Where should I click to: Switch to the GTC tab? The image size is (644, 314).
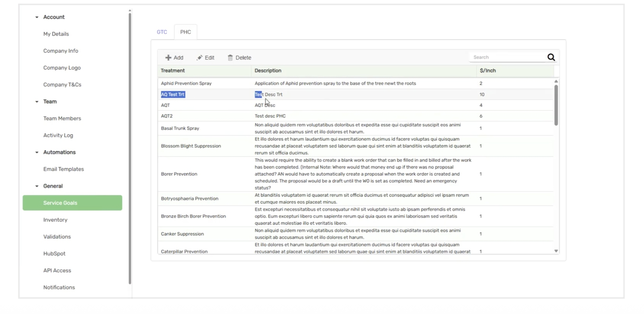(162, 32)
